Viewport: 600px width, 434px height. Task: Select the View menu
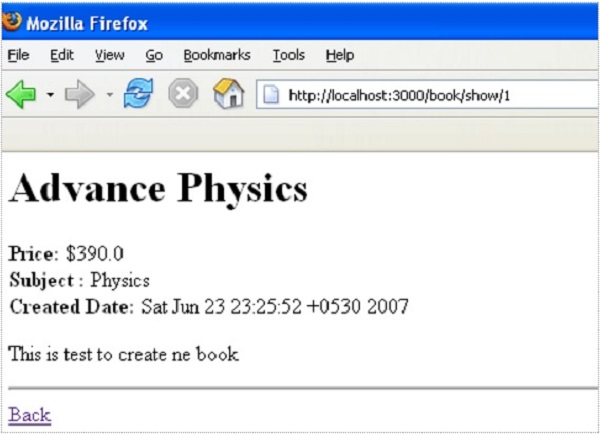coord(109,55)
